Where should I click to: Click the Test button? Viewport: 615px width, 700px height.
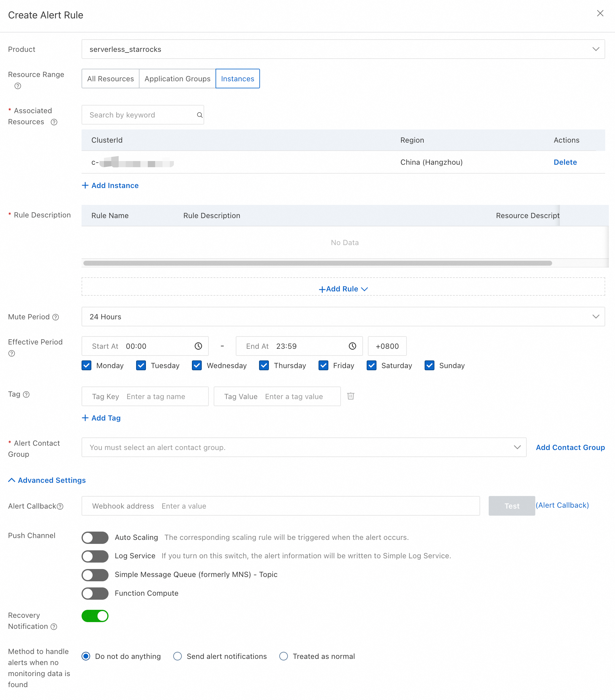point(512,506)
